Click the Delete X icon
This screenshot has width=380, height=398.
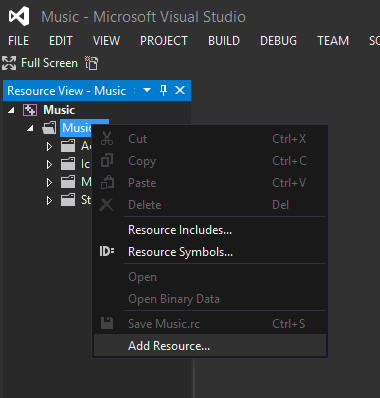click(107, 205)
